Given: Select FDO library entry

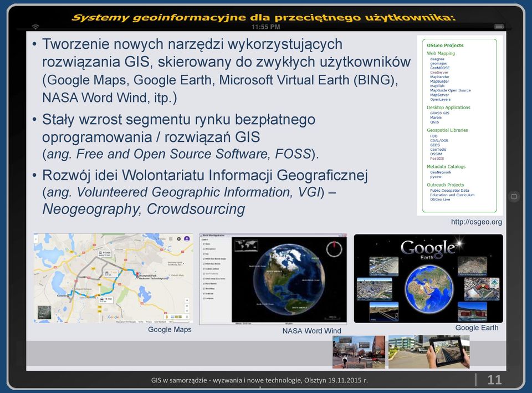Looking at the screenshot, I should point(433,136).
